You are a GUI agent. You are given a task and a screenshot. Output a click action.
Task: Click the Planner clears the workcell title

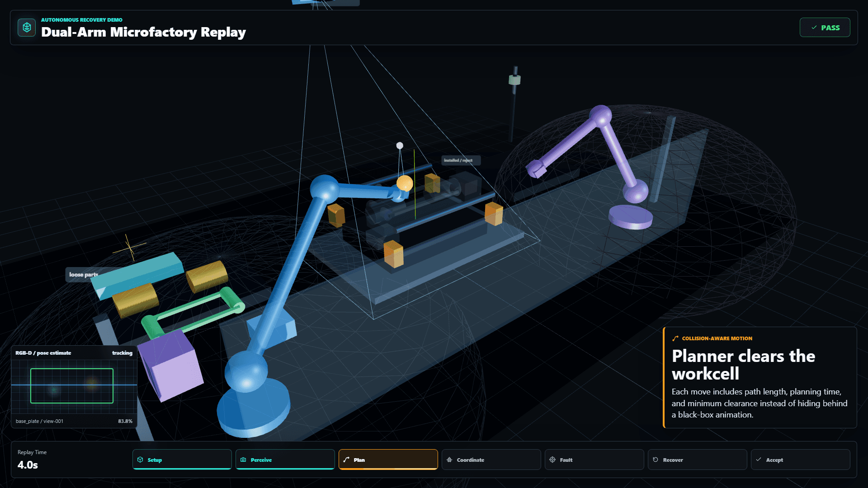(743, 365)
